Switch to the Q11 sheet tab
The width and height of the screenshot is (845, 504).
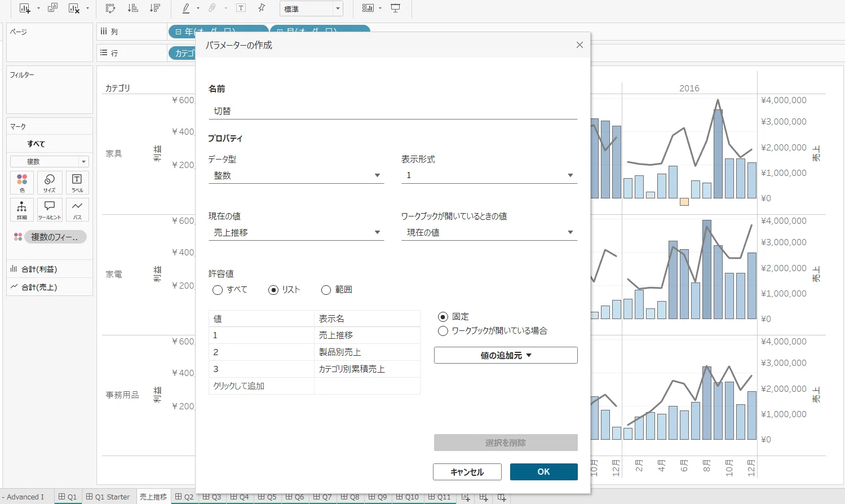click(x=439, y=497)
